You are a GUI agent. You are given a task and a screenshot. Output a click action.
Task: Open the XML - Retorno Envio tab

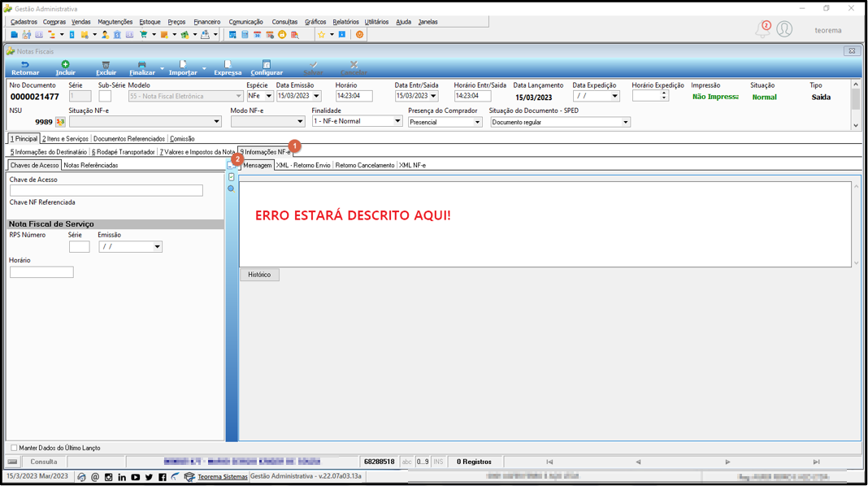(x=303, y=165)
